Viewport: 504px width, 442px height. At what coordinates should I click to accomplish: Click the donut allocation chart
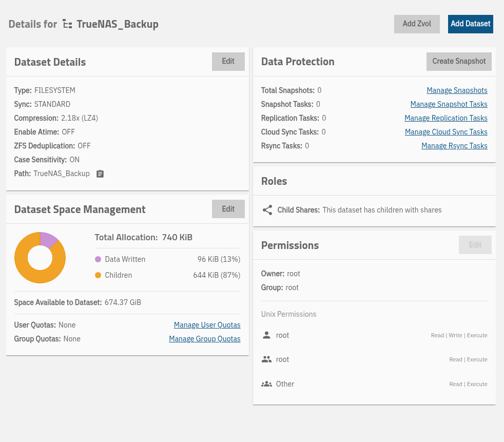[x=40, y=258]
